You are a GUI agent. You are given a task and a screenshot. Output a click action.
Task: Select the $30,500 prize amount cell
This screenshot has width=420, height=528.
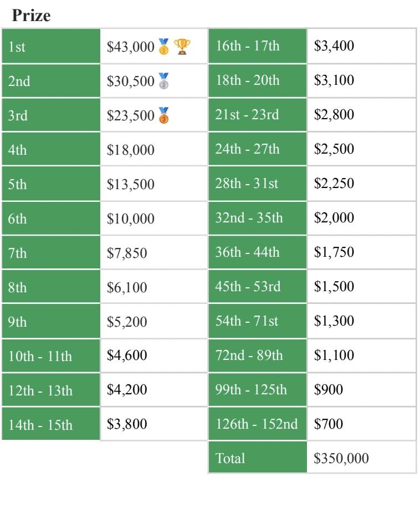tap(154, 81)
